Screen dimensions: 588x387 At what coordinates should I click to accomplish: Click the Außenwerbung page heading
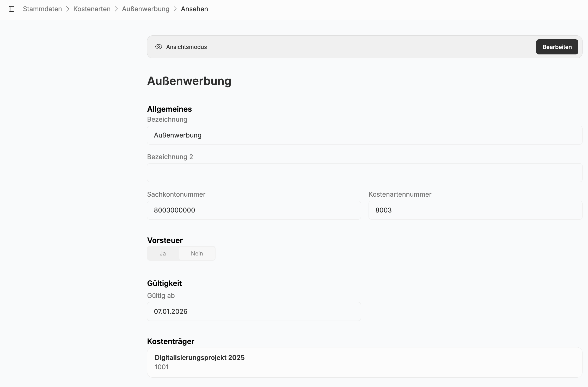click(x=189, y=81)
